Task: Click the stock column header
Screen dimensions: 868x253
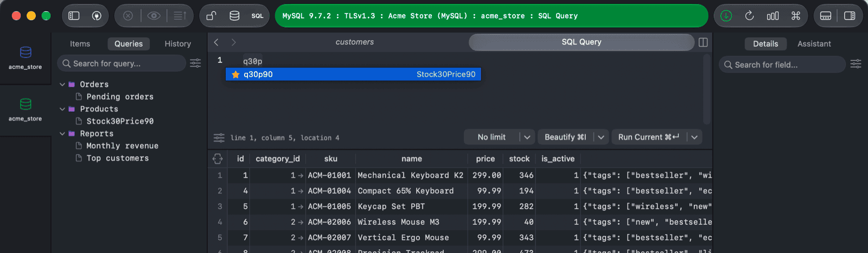Action: pyautogui.click(x=519, y=159)
